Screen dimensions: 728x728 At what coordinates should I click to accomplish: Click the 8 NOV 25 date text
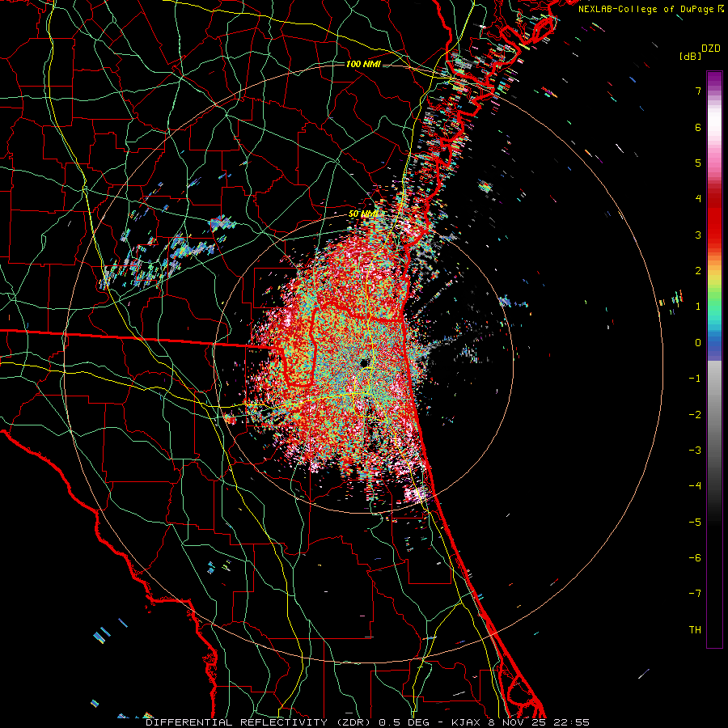(517, 722)
